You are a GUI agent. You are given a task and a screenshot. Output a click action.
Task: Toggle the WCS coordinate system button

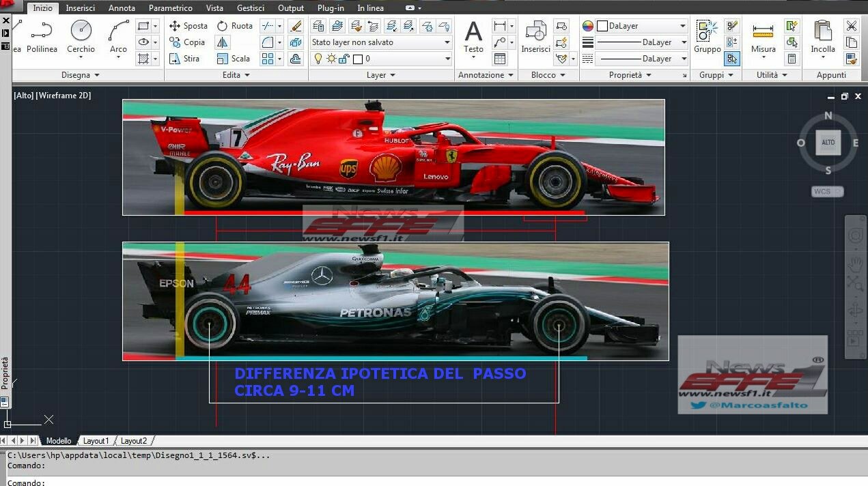click(828, 192)
